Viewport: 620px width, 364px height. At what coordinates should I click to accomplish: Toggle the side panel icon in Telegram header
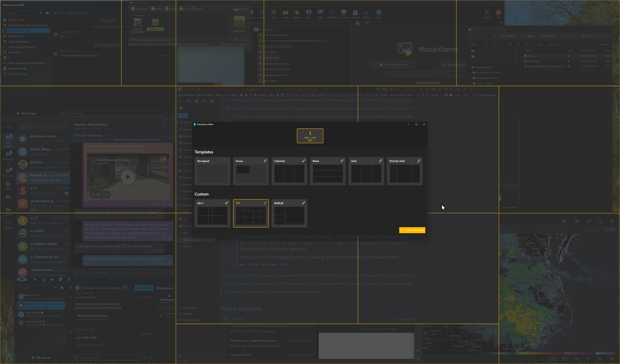tap(164, 127)
